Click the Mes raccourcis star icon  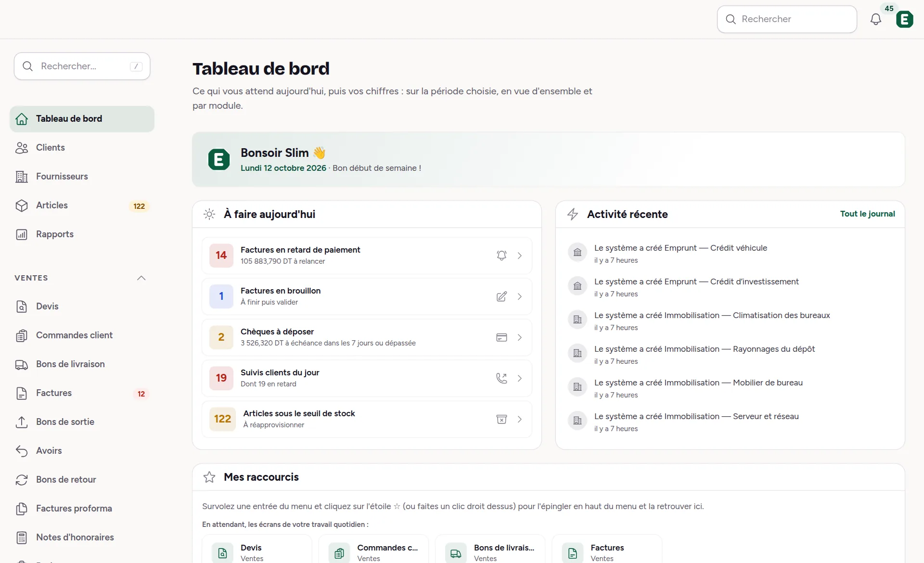tap(209, 477)
